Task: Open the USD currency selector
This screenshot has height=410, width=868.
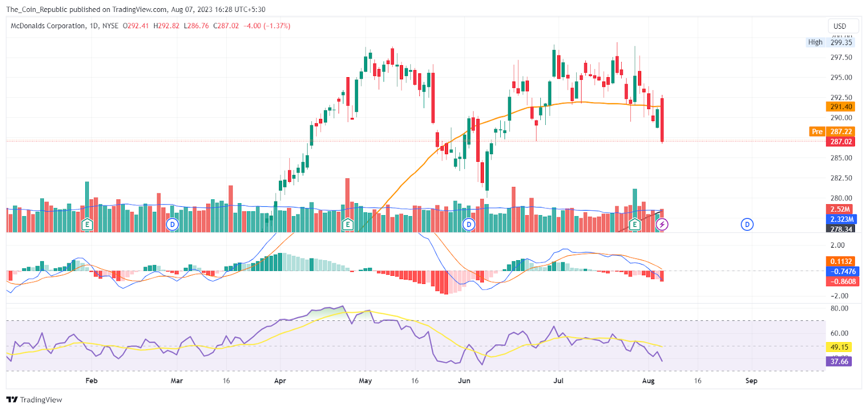Action: point(843,26)
